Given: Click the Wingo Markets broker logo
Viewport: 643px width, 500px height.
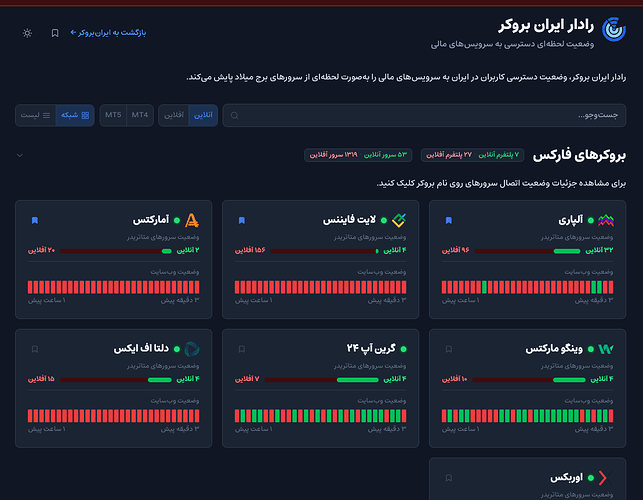Looking at the screenshot, I should tap(606, 349).
